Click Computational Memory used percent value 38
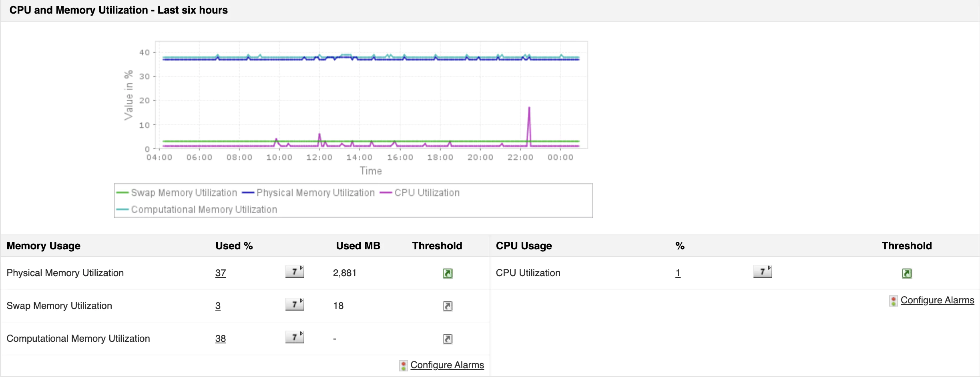980x377 pixels. [x=221, y=339]
